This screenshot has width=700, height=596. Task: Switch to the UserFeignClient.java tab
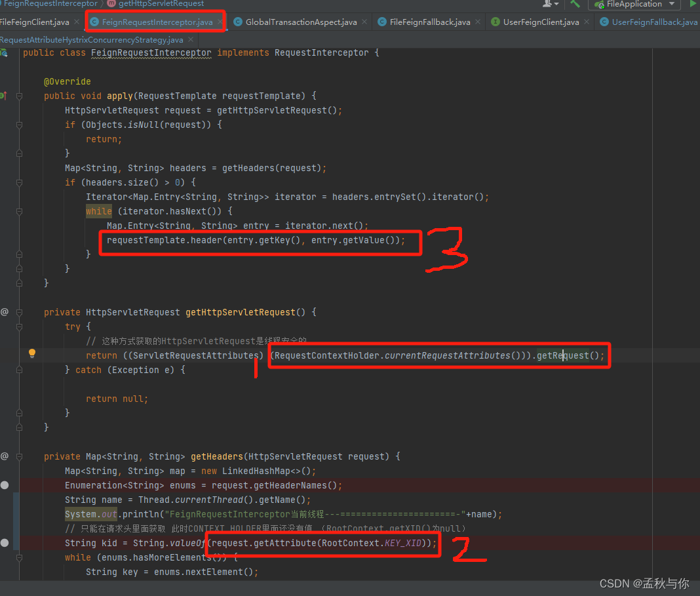pos(541,22)
